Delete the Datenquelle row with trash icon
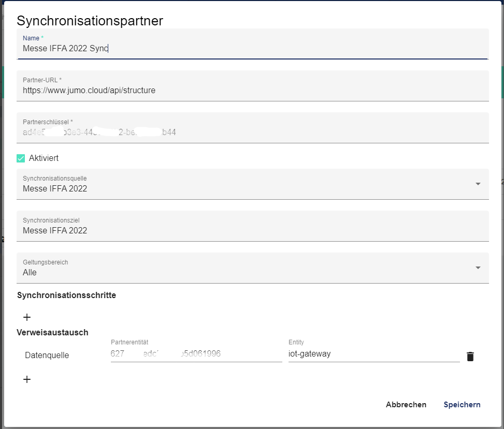Screen dimensions: 504x429 (x=470, y=356)
